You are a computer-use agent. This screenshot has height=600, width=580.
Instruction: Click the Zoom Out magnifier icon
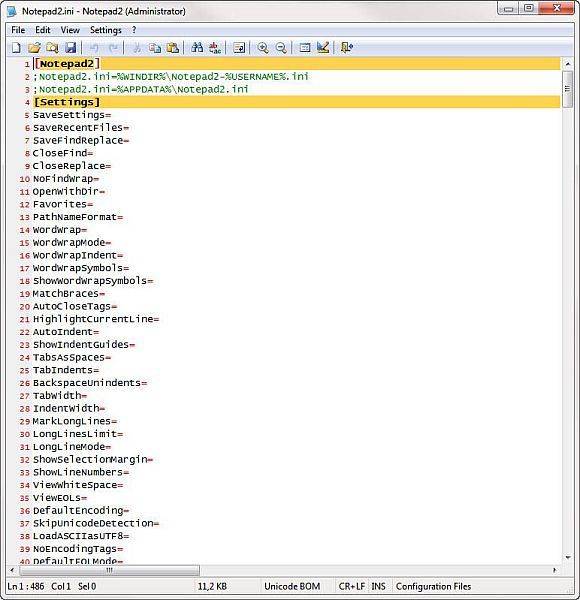click(x=281, y=48)
